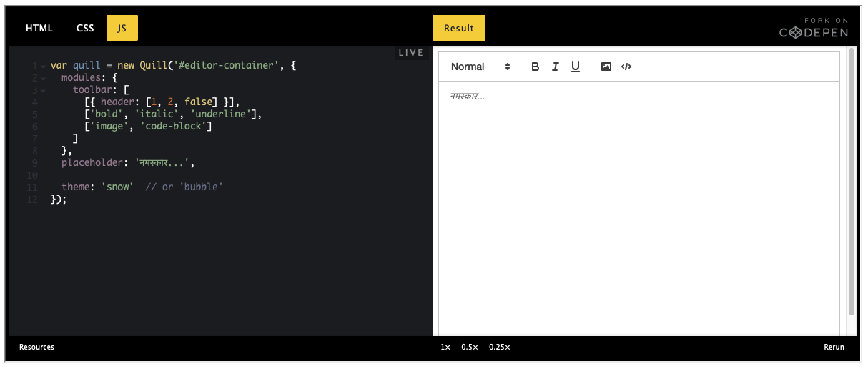
Task: Set preview zoom to 1×
Action: (x=445, y=347)
